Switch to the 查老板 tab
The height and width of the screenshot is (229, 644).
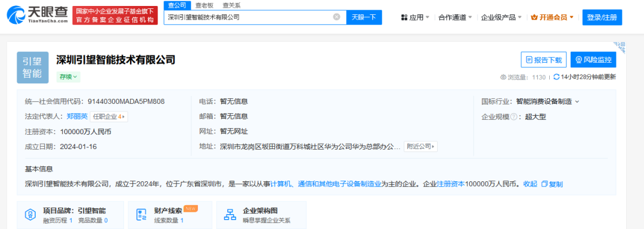[204, 5]
